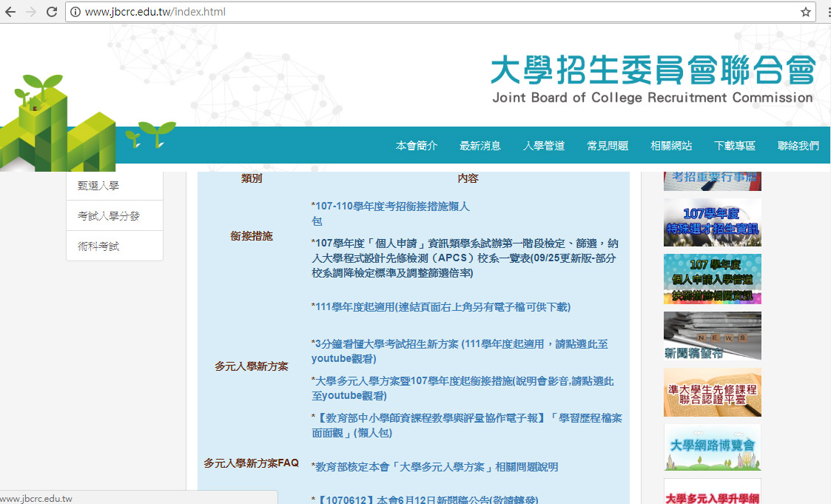This screenshot has width=831, height=504.
Task: Click the Refresh page icon
Action: point(50,12)
